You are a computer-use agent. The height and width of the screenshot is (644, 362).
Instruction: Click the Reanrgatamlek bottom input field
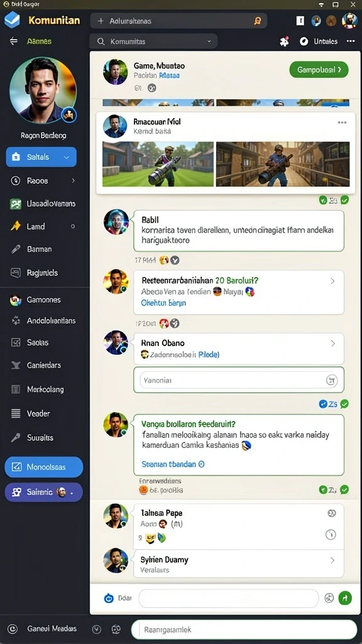point(244,630)
